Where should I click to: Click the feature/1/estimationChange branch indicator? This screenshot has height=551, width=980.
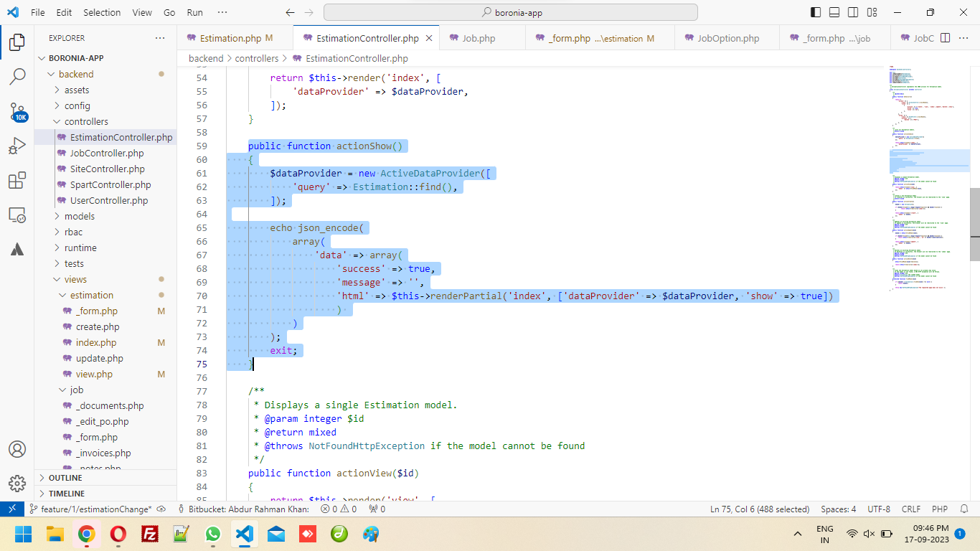click(90, 509)
